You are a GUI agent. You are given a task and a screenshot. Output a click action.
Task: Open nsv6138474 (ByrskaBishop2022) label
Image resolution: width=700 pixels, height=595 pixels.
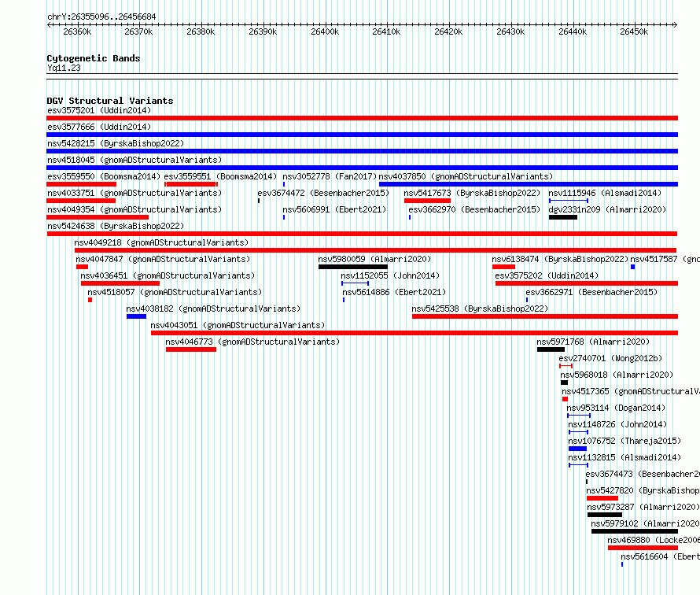tap(560, 259)
